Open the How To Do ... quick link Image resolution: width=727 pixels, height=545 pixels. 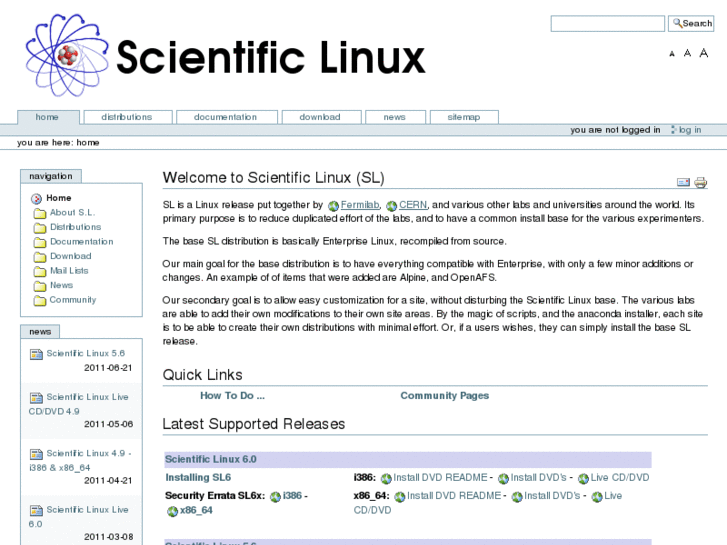[232, 396]
